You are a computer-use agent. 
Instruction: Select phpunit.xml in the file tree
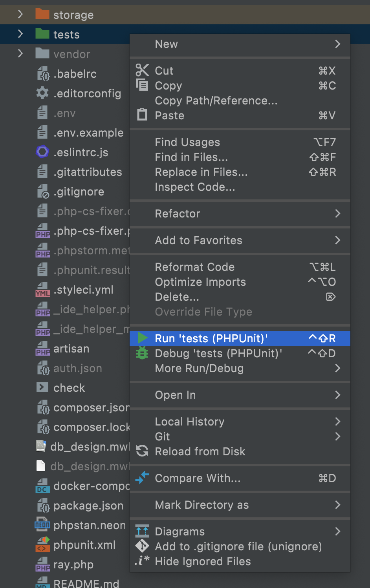[84, 545]
